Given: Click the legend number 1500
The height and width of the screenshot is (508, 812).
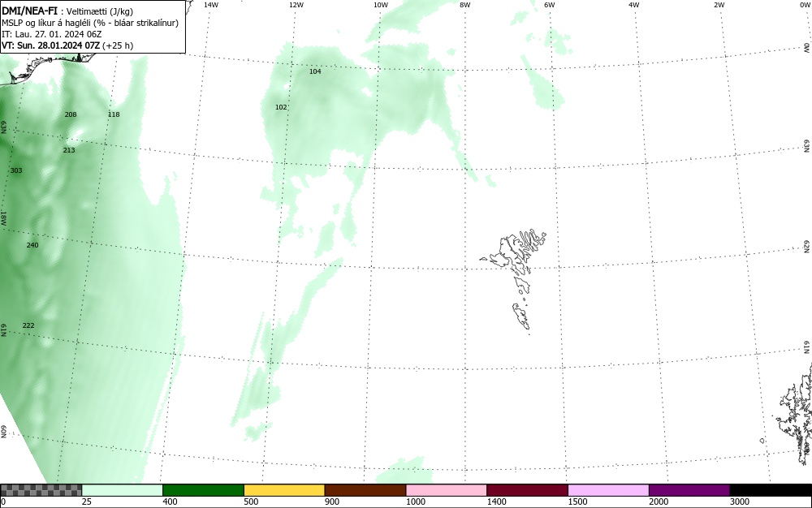Looking at the screenshot, I should [577, 502].
